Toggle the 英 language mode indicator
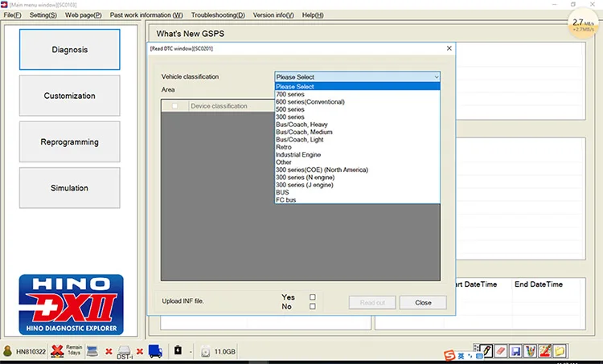 (461, 356)
